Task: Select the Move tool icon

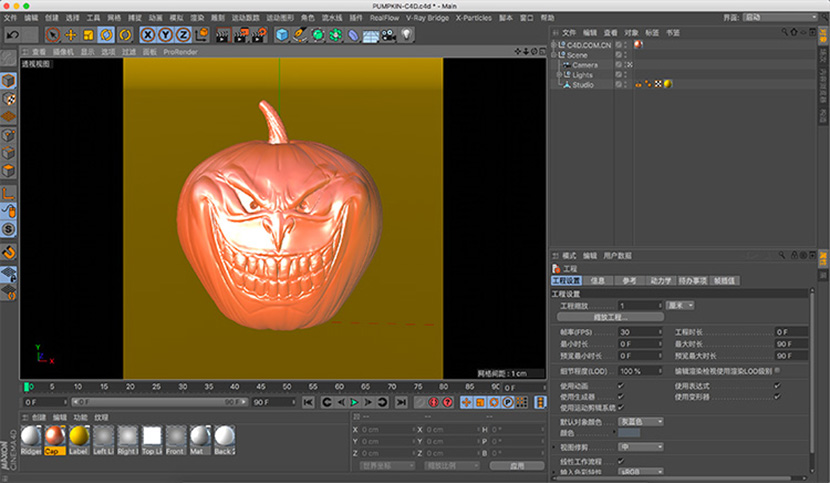Action: click(70, 35)
